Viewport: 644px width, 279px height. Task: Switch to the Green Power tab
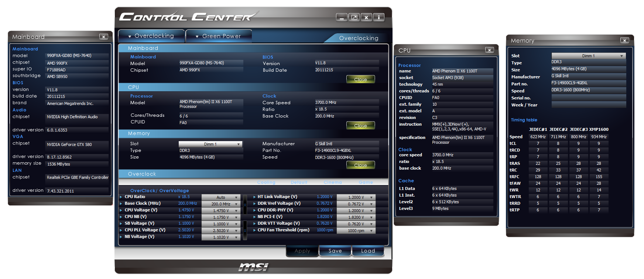pyautogui.click(x=219, y=36)
